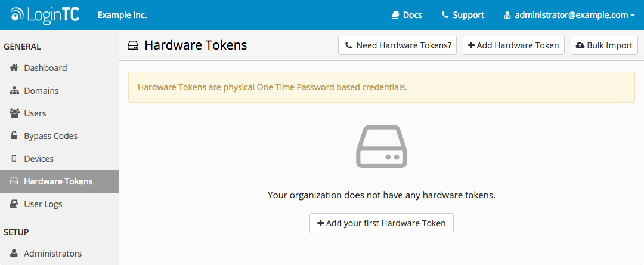Open the Support link

coord(463,15)
